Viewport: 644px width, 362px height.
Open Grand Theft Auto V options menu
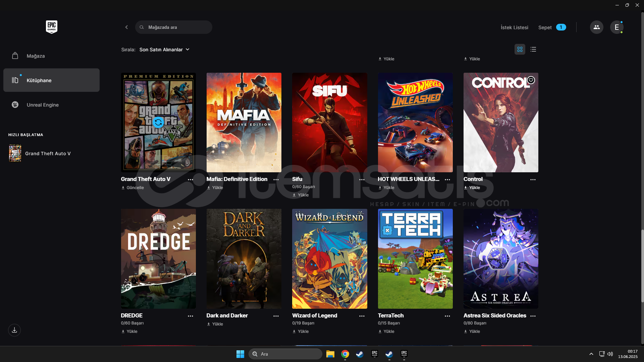(191, 180)
